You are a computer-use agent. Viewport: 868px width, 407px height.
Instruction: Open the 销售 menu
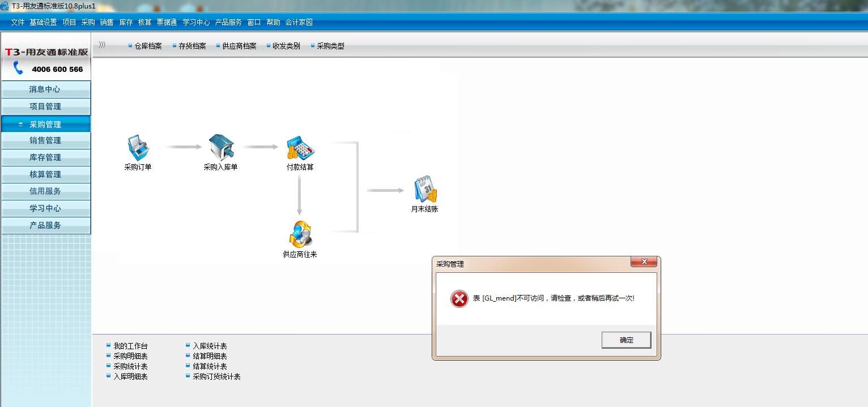click(x=107, y=23)
